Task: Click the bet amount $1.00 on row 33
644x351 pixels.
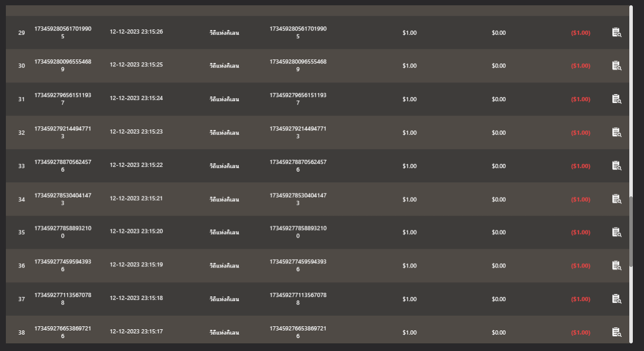Action: [x=409, y=165]
